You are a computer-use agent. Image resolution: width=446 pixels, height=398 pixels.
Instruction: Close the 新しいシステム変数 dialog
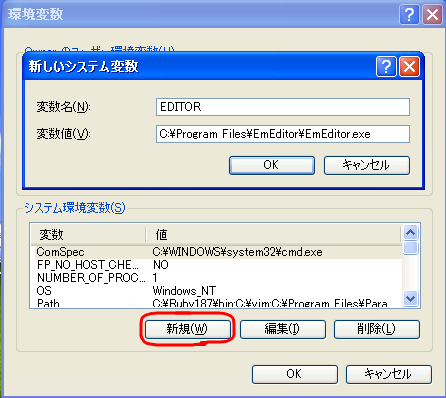pyautogui.click(x=409, y=66)
